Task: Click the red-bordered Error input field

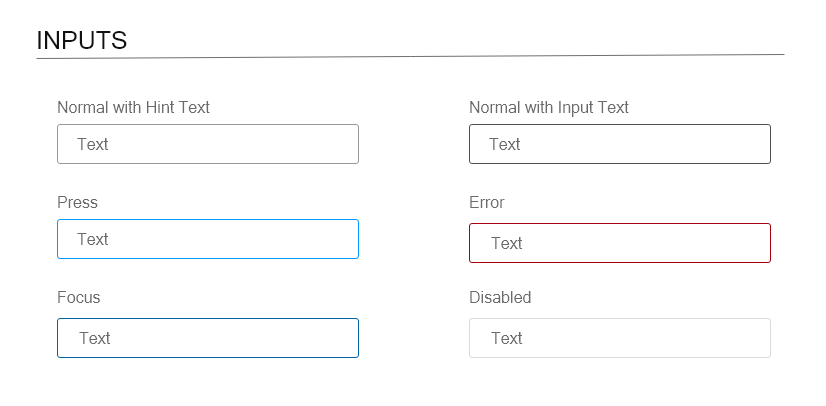Action: (x=620, y=243)
